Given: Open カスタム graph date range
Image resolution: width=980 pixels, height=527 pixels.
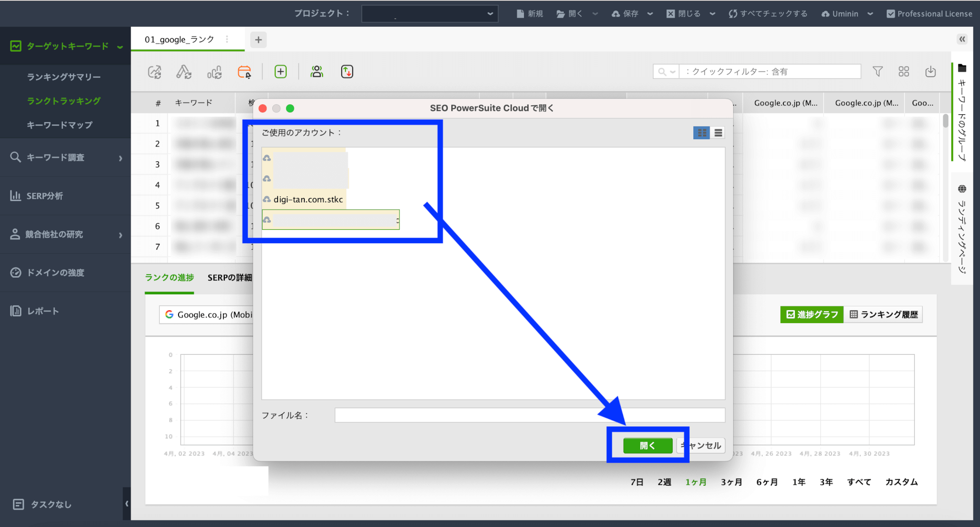Looking at the screenshot, I should pyautogui.click(x=902, y=482).
